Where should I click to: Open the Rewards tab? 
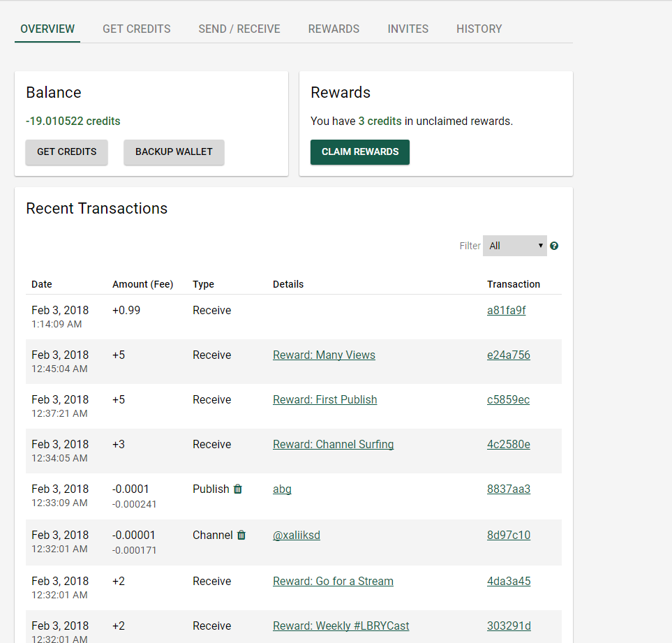click(334, 29)
